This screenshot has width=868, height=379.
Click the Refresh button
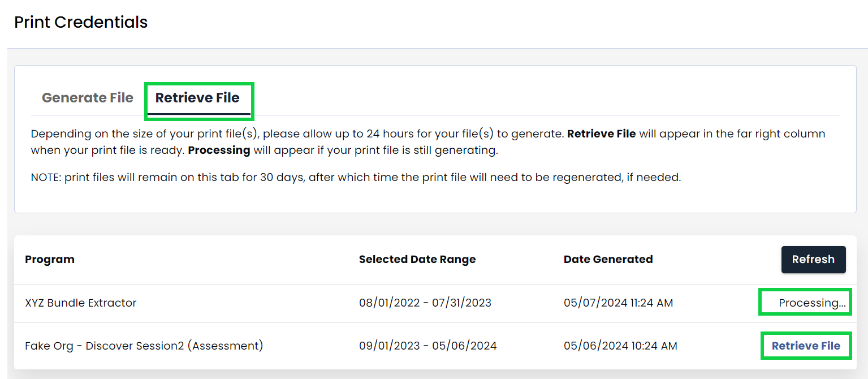click(813, 259)
